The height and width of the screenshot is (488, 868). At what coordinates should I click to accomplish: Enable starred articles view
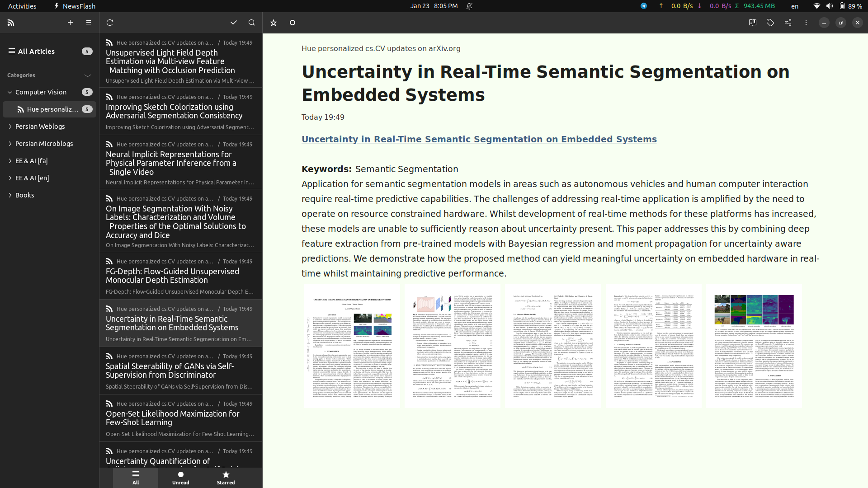click(226, 477)
